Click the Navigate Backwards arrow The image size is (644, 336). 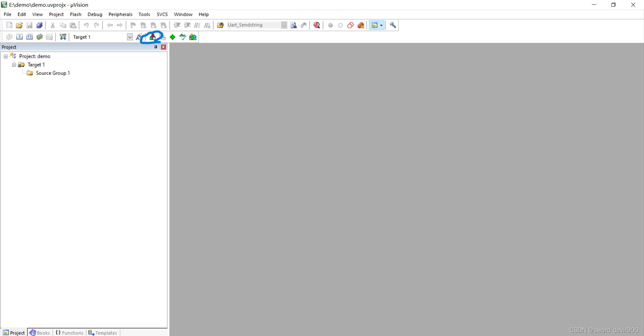pos(110,25)
